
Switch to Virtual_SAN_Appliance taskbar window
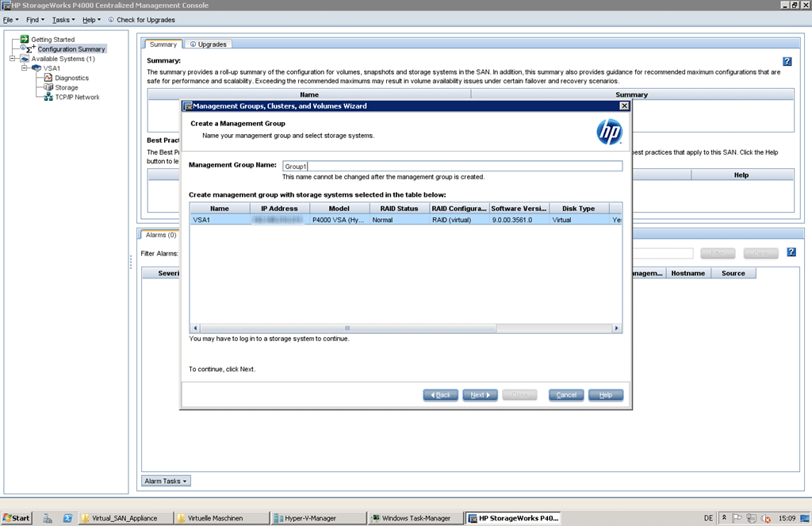(x=124, y=518)
